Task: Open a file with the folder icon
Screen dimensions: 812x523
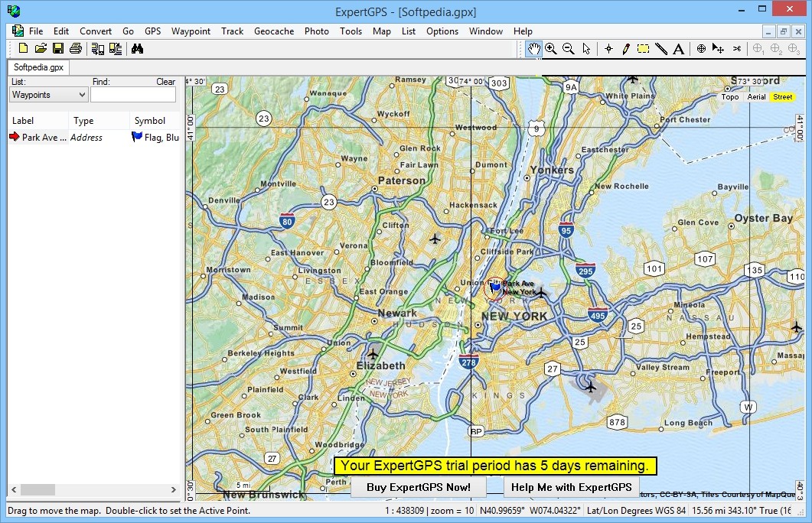Action: 41,49
